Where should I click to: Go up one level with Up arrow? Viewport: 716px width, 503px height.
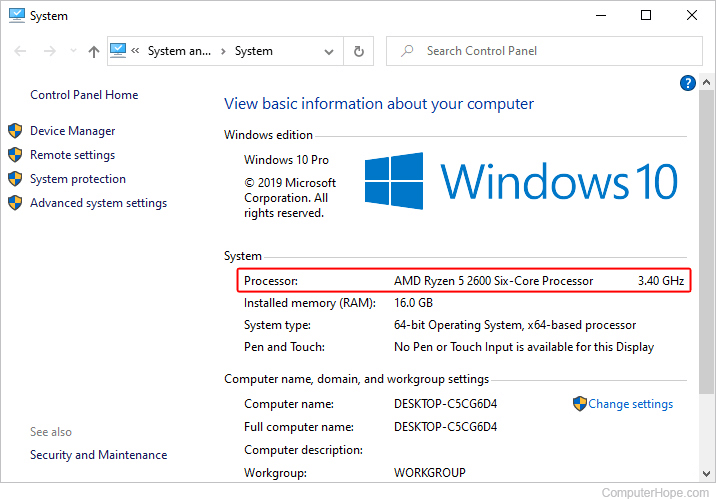94,52
